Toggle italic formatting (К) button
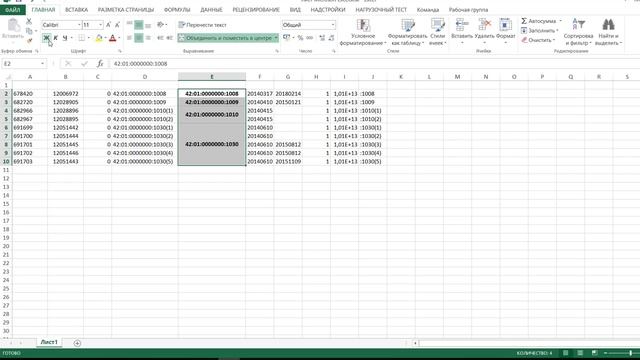 [x=56, y=38]
